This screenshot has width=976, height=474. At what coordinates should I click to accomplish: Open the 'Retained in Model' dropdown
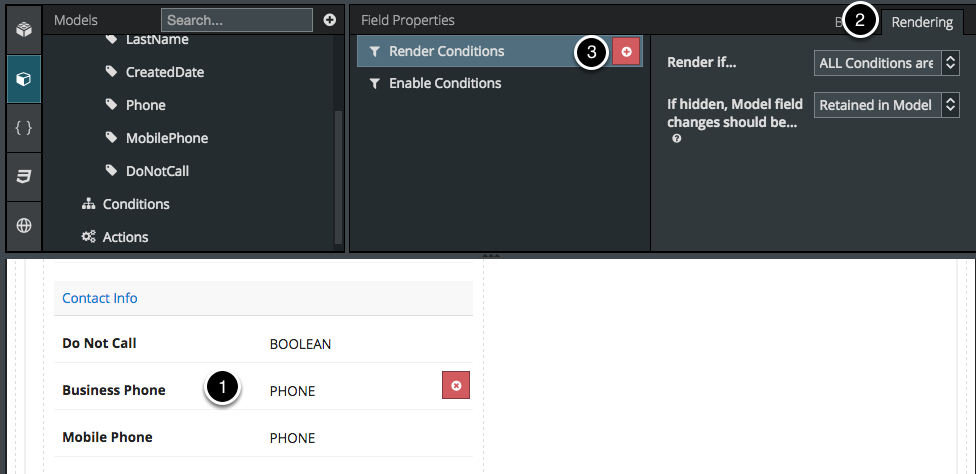(887, 105)
